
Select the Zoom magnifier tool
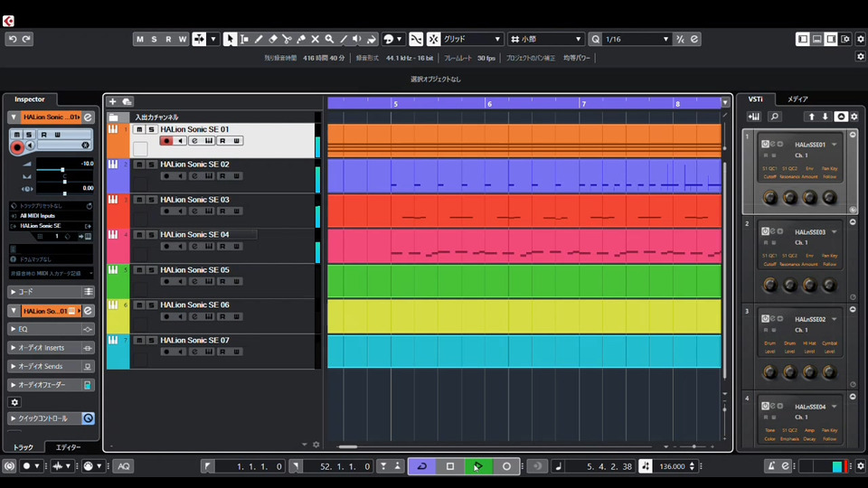329,39
